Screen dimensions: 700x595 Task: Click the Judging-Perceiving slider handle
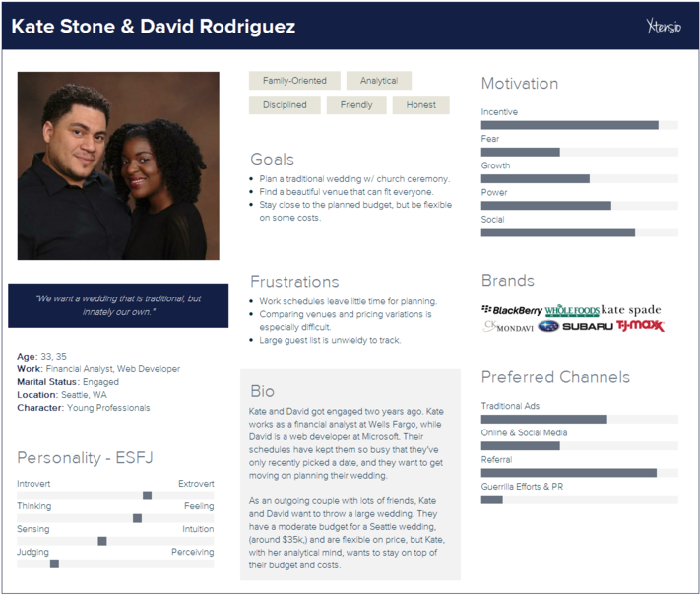coord(54,563)
